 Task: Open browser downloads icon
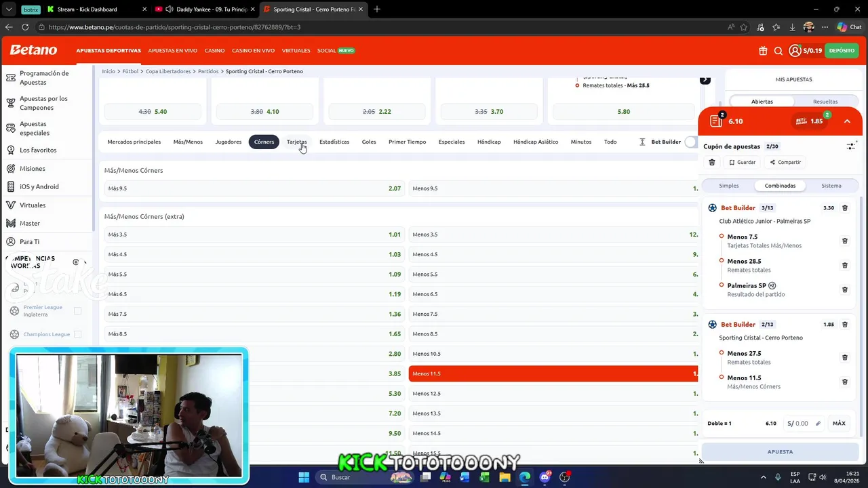pos(792,27)
